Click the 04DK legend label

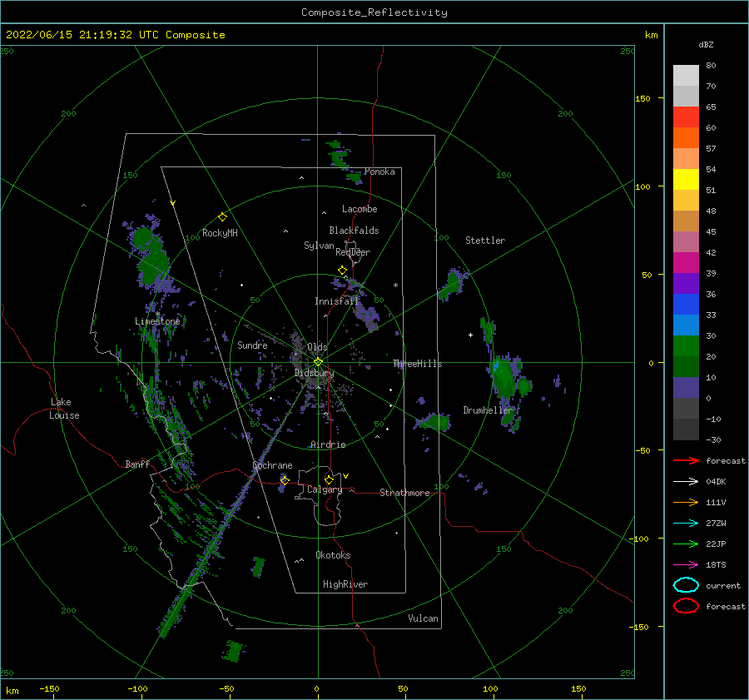tap(716, 482)
